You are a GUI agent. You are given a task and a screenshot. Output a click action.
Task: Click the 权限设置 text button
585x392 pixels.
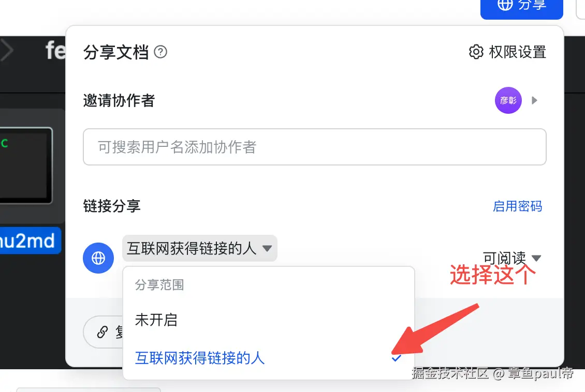[518, 52]
